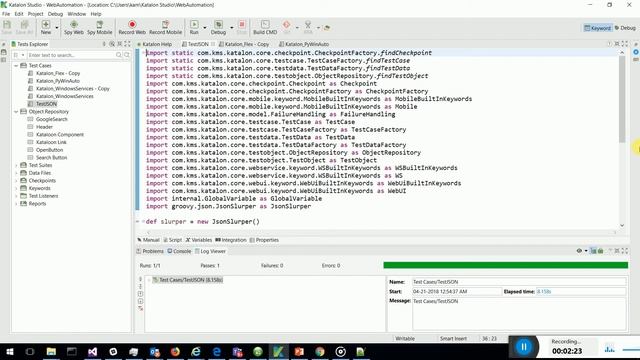Open the New button dropdown arrow
640x360 pixels.
(57, 28)
